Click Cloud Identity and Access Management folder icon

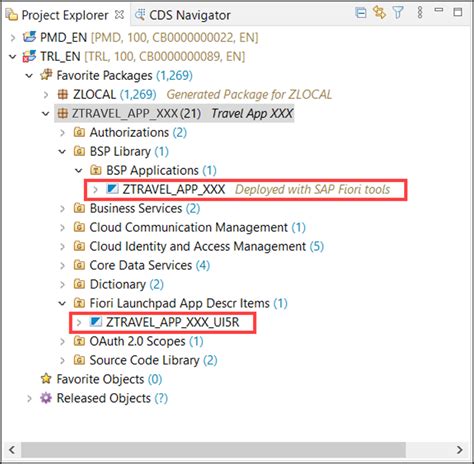coord(79,246)
